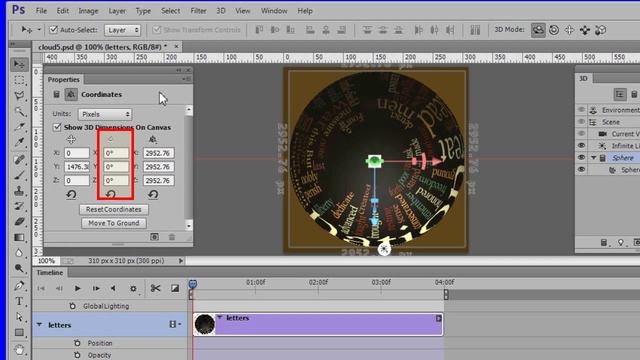640x360 pixels.
Task: Toggle Show 3D Dimensions On Canvas checkbox
Action: coord(57,127)
